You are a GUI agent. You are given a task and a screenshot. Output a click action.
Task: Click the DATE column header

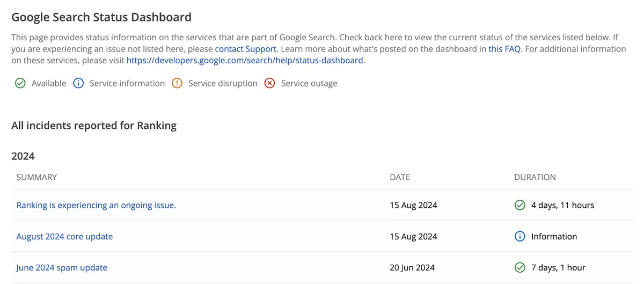tap(400, 177)
